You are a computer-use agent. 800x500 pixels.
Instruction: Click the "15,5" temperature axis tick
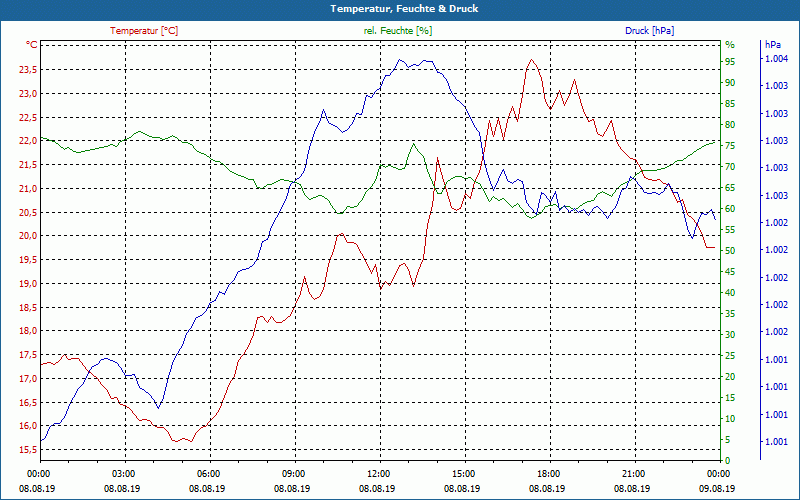click(x=28, y=449)
